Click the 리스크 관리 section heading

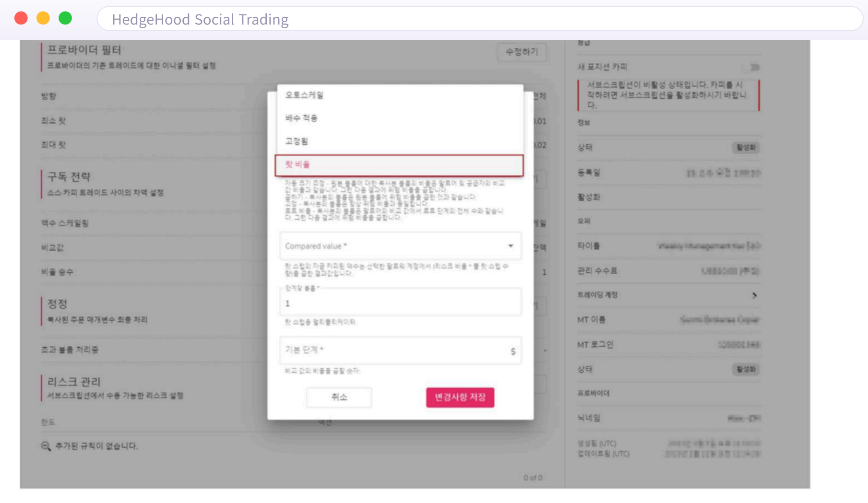point(74,382)
